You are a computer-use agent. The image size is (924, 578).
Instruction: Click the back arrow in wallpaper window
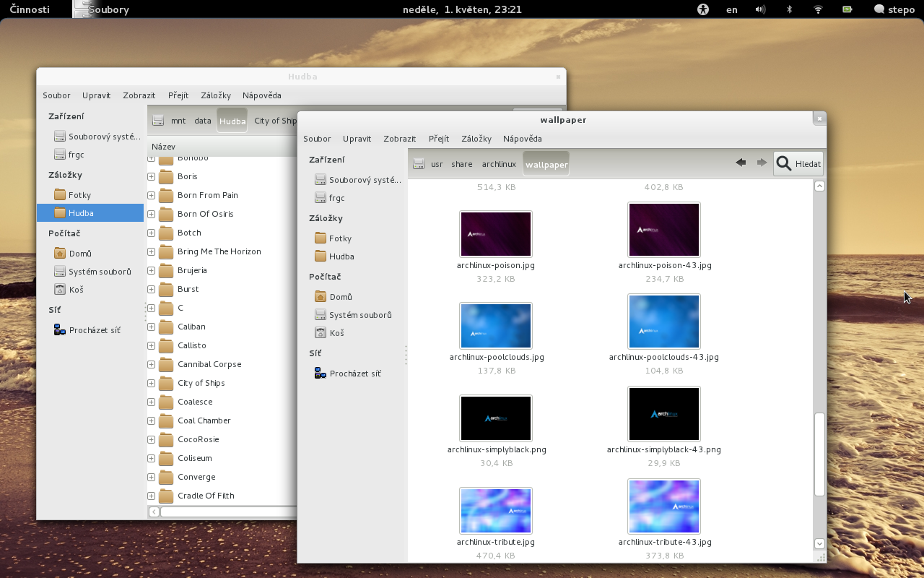point(741,163)
